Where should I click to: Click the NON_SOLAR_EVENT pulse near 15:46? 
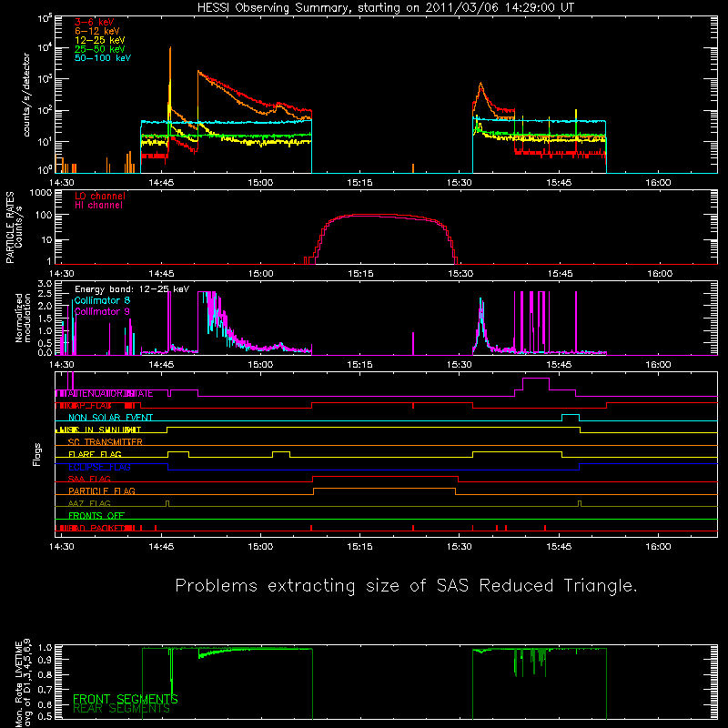(571, 415)
